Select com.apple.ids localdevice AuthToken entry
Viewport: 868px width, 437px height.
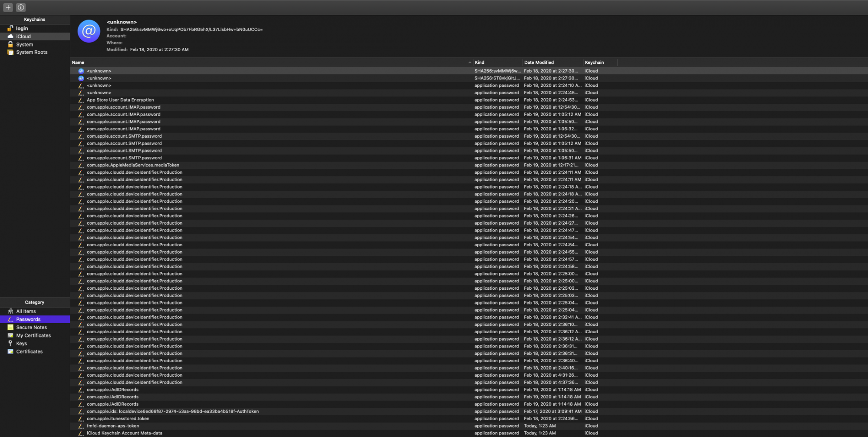click(469, 411)
